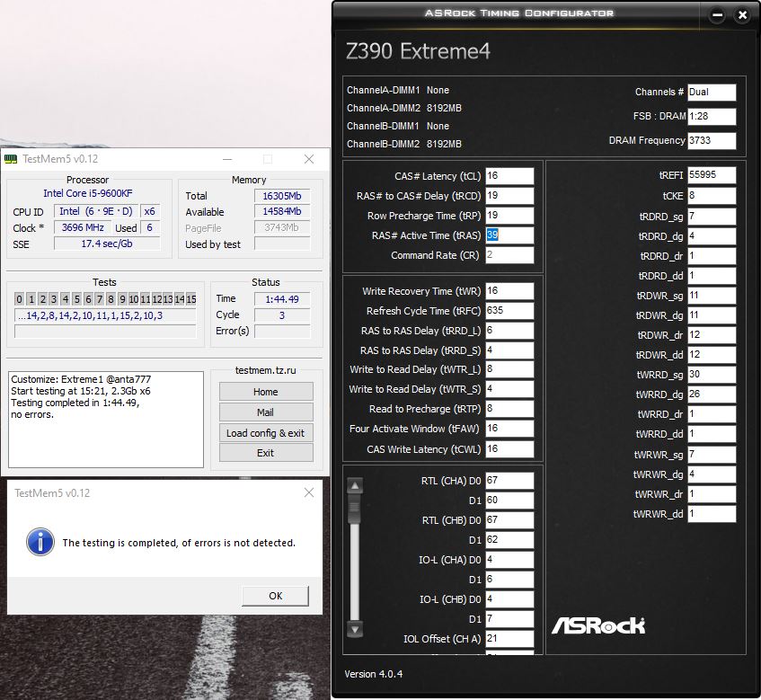Select test number 15 box
The image size is (761, 700).
click(x=191, y=299)
